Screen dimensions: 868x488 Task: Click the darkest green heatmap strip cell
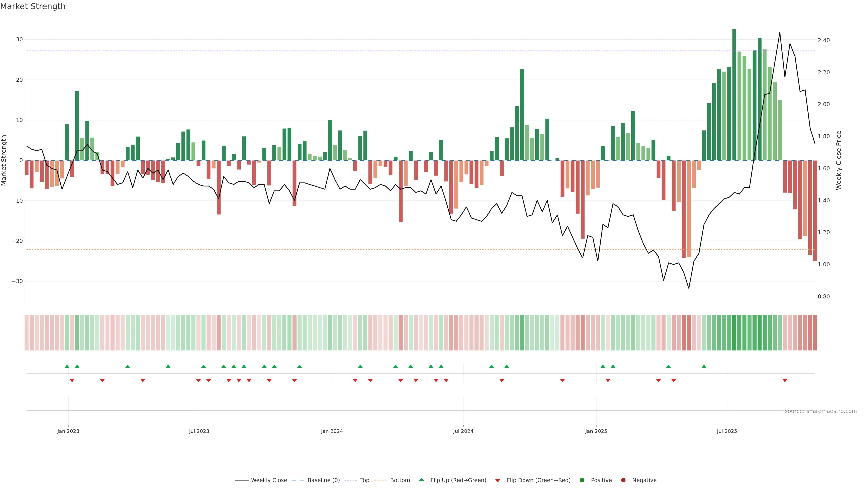(734, 333)
